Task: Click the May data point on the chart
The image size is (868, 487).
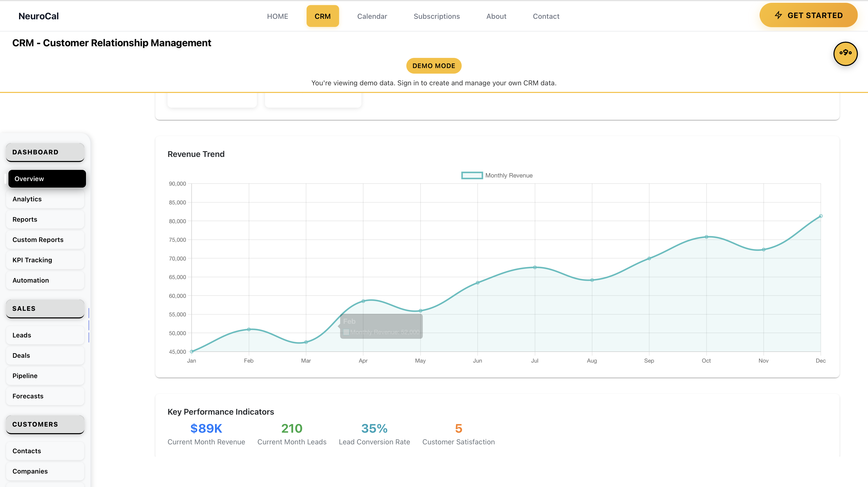Action: (x=420, y=311)
